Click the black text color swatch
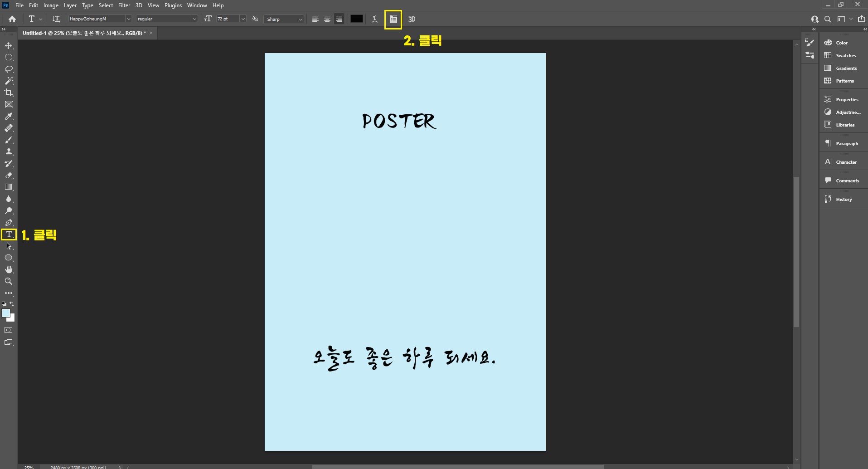Image resolution: width=868 pixels, height=469 pixels. pyautogui.click(x=357, y=19)
